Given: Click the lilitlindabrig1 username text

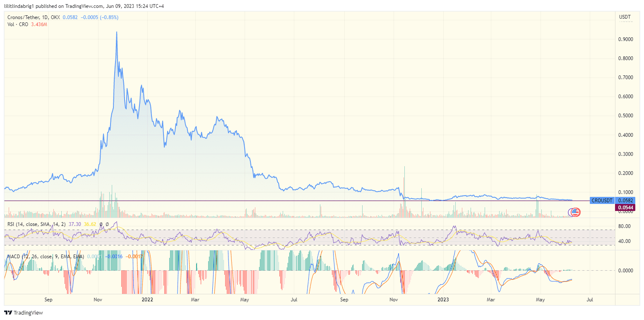Looking at the screenshot, I should [19, 5].
